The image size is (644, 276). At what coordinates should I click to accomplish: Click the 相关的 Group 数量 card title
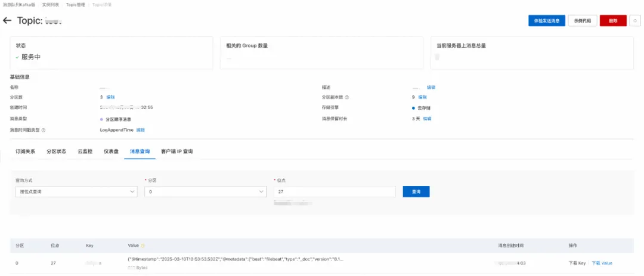pyautogui.click(x=247, y=45)
